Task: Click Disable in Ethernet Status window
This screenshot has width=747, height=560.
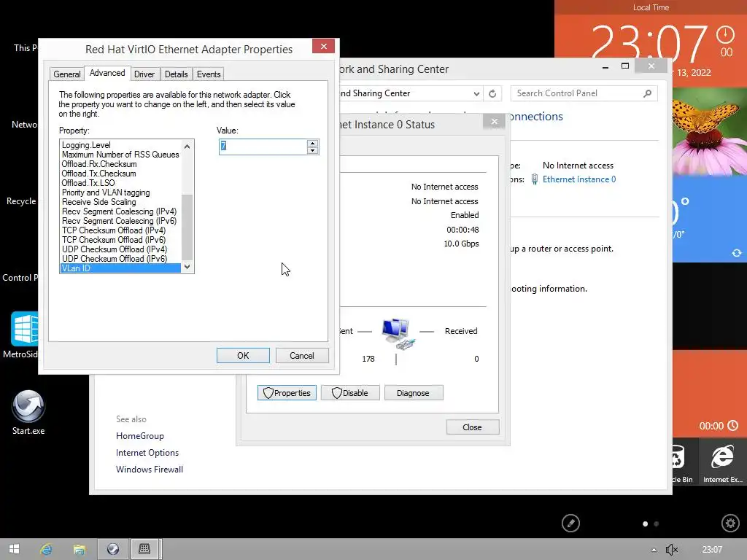Action: [350, 393]
